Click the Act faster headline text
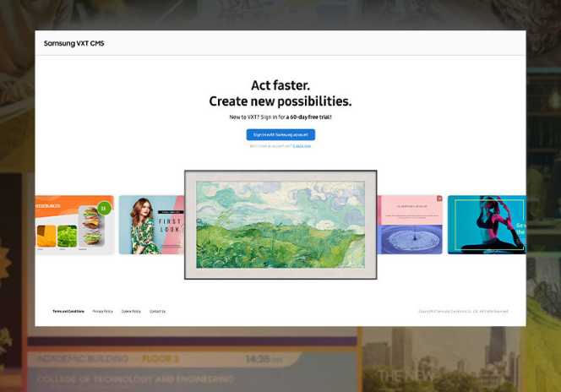 pyautogui.click(x=280, y=85)
